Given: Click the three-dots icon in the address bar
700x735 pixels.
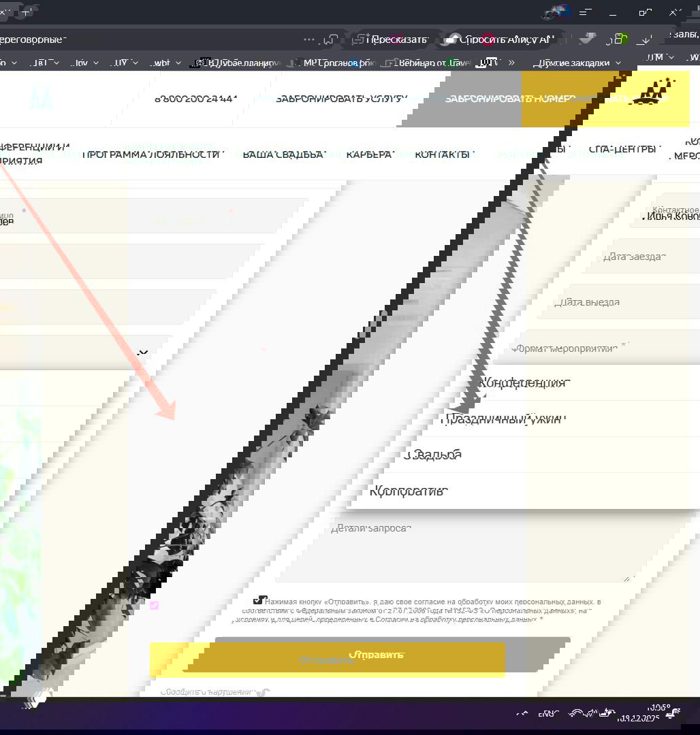Looking at the screenshot, I should tap(309, 39).
